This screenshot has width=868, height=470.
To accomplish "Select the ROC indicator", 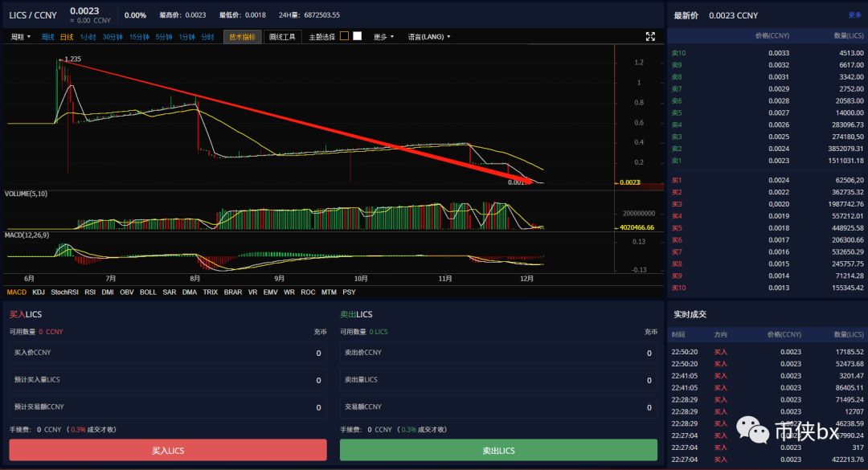I will [x=309, y=292].
